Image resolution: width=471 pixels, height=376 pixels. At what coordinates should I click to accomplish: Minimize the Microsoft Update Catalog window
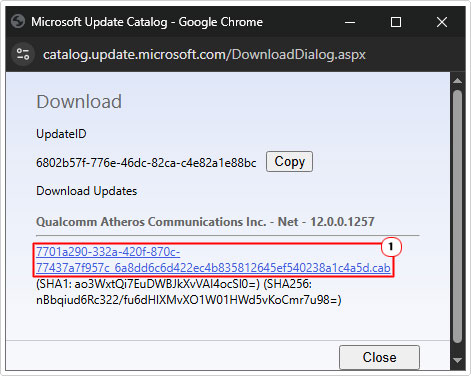(x=350, y=22)
